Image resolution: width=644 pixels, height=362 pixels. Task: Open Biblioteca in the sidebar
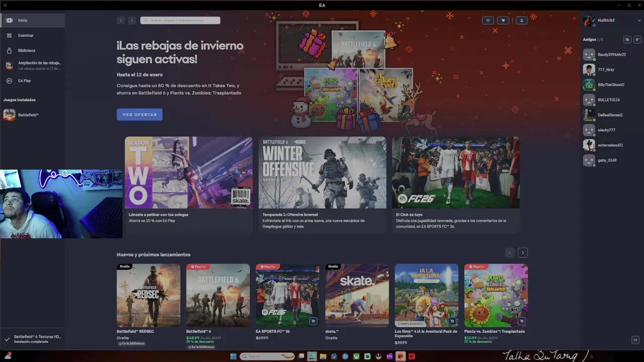click(x=32, y=50)
